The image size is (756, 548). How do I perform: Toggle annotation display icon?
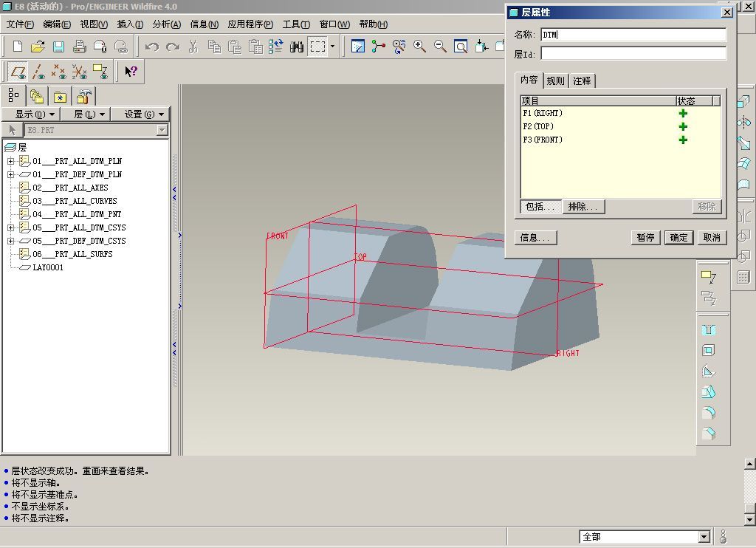pyautogui.click(x=100, y=72)
